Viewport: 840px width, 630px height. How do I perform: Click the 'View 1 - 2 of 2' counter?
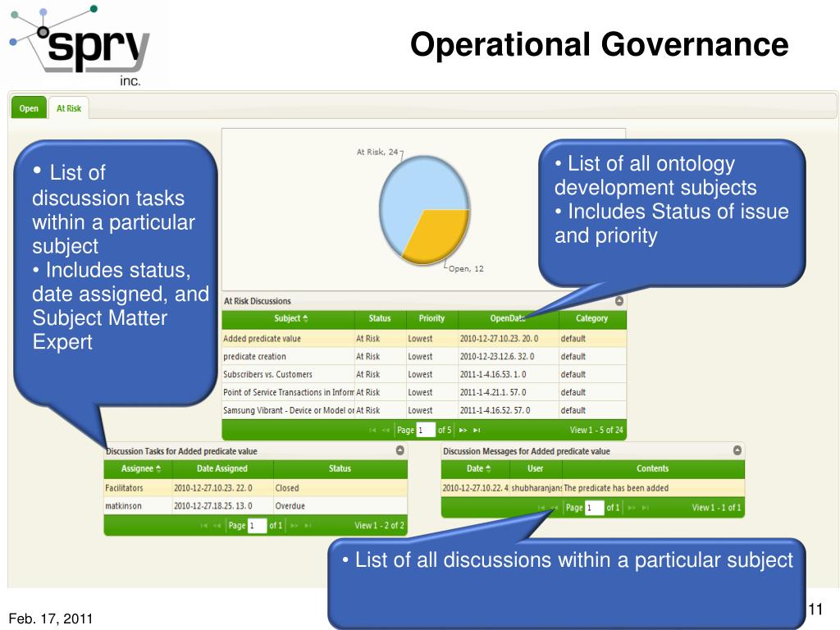379,526
